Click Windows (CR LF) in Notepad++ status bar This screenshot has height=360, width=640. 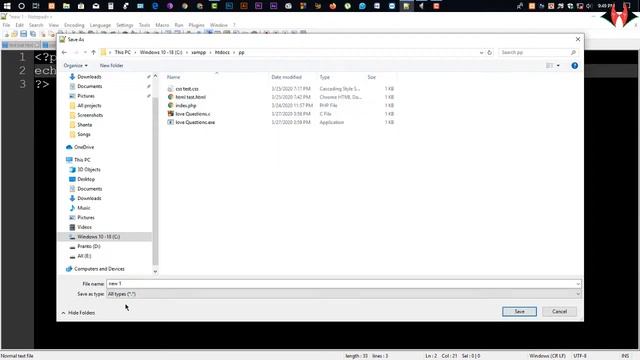point(547,356)
